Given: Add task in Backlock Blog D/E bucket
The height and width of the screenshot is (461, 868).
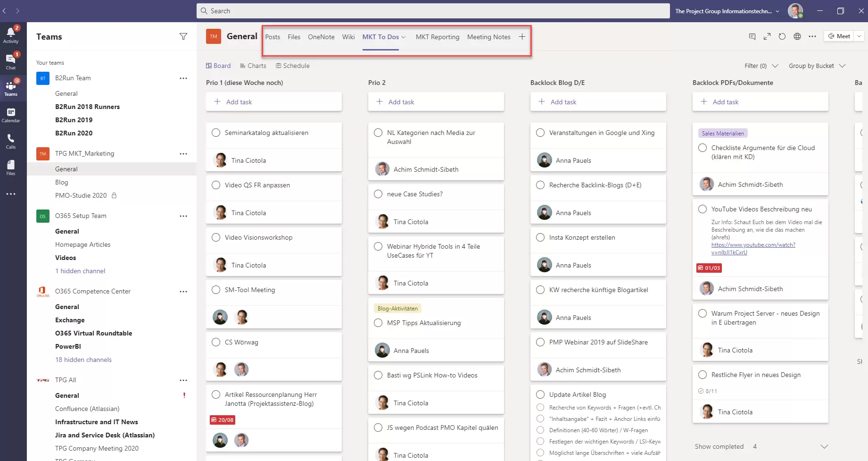Looking at the screenshot, I should (598, 101).
